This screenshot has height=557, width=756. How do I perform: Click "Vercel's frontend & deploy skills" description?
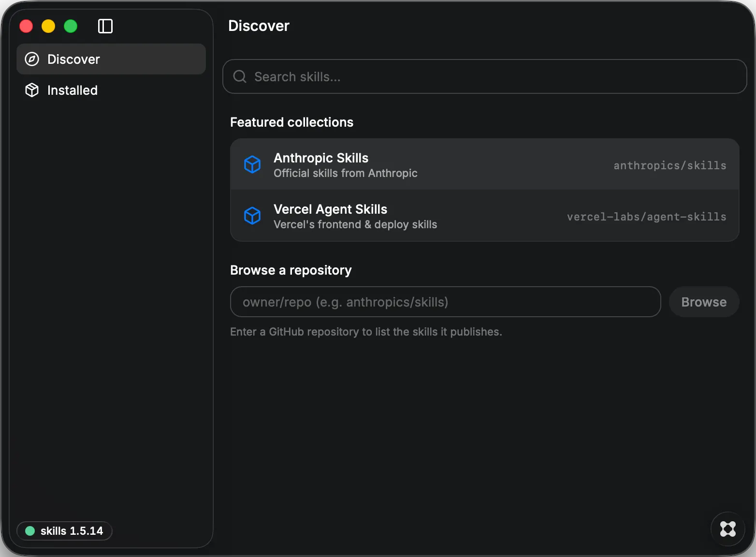point(355,224)
